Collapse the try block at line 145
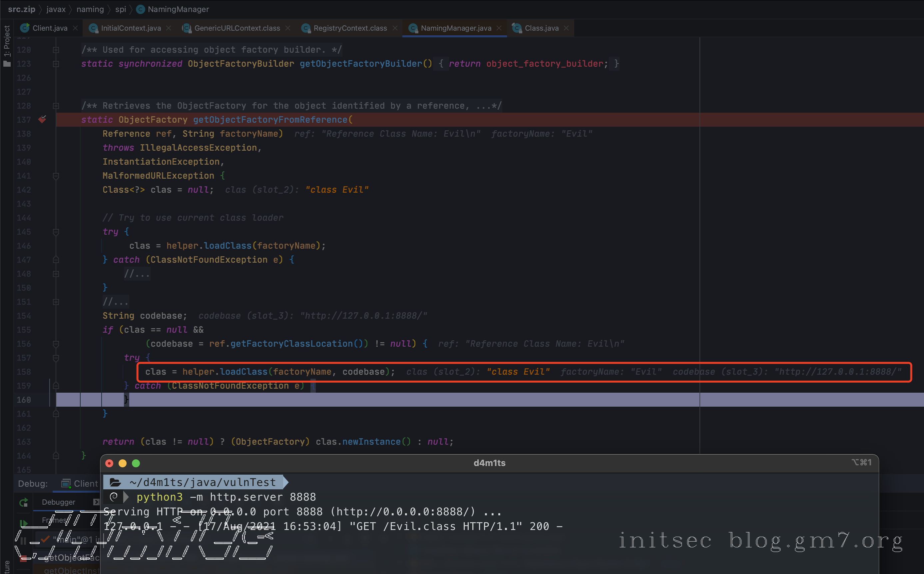Image resolution: width=924 pixels, height=574 pixels. coord(56,232)
